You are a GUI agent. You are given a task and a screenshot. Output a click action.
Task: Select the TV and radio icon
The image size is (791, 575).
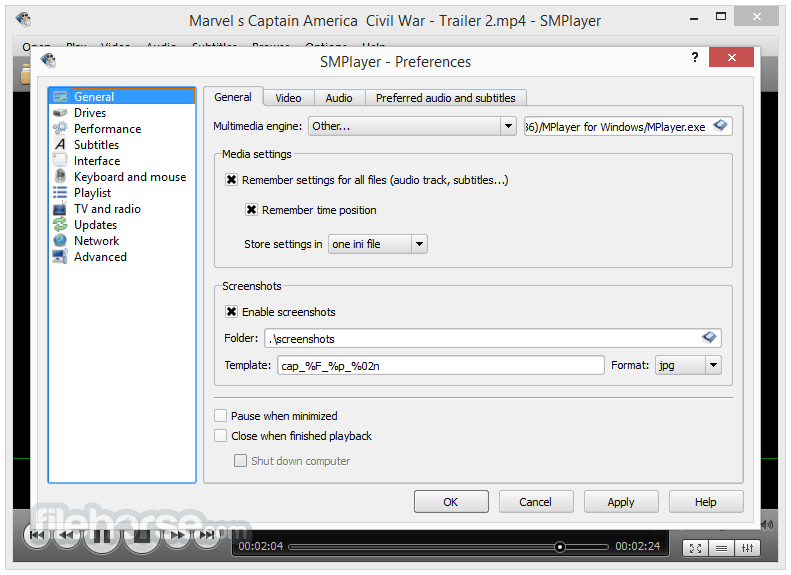point(60,209)
